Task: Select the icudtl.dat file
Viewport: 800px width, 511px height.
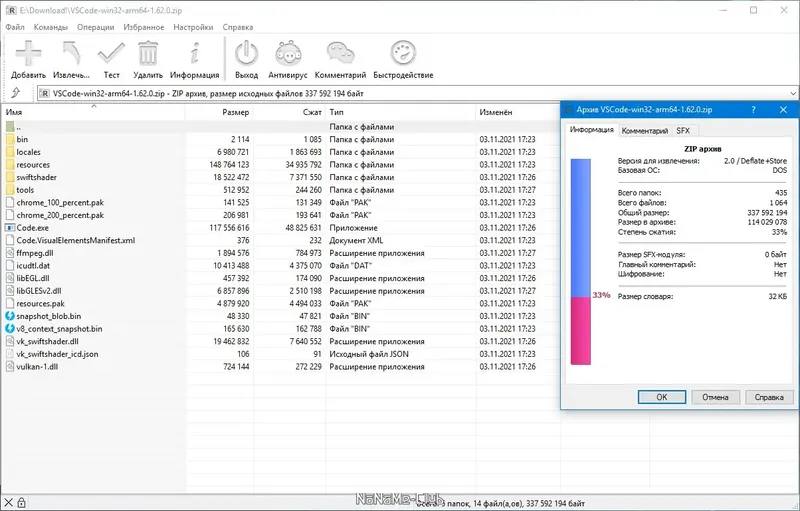Action: pos(33,266)
